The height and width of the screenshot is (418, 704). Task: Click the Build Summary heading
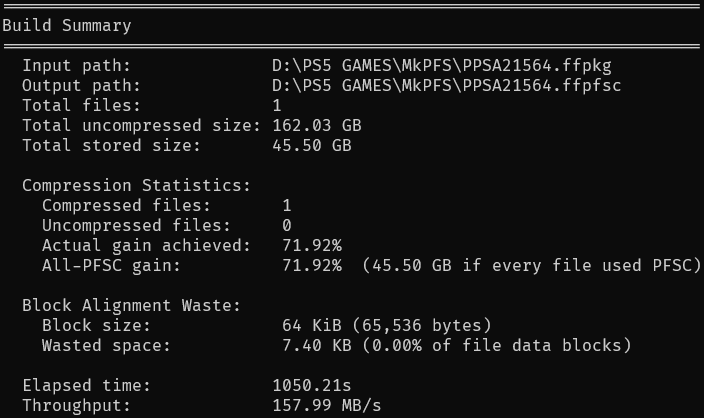tap(67, 26)
